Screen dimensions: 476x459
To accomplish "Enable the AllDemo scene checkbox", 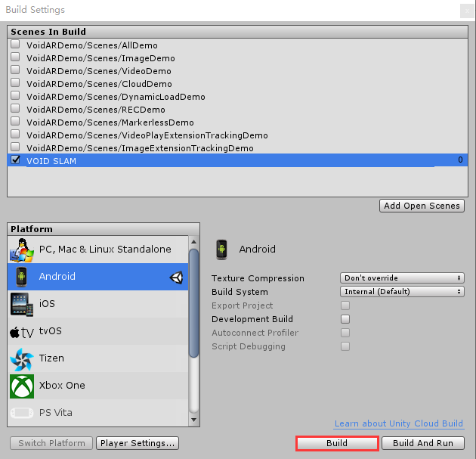I will click(15, 45).
